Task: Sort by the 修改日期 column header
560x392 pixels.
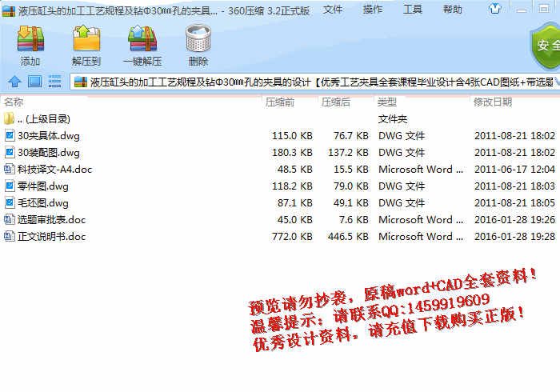Action: tap(493, 102)
